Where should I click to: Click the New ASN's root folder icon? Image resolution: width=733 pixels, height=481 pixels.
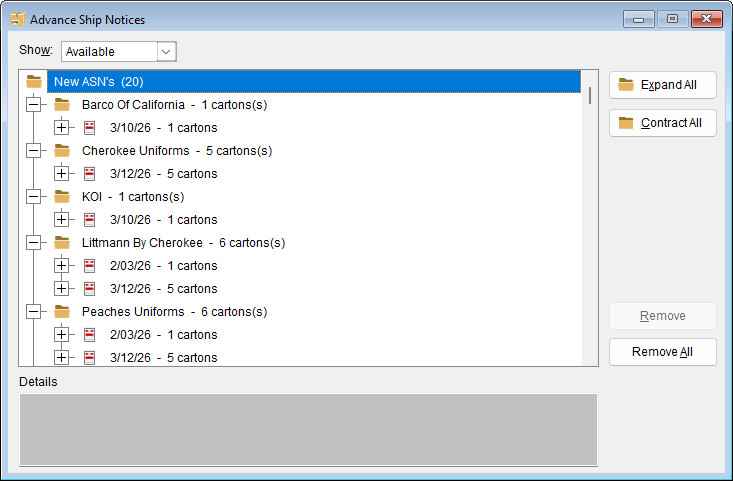(34, 82)
